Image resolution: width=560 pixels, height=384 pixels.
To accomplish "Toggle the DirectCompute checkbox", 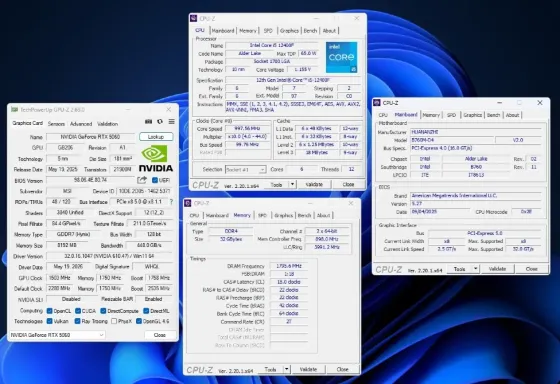I will click(103, 311).
